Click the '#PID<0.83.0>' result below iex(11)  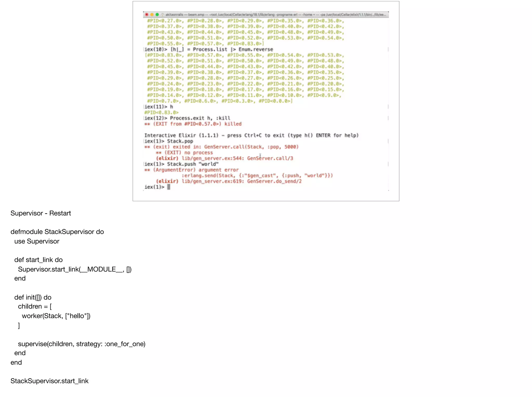162,113
